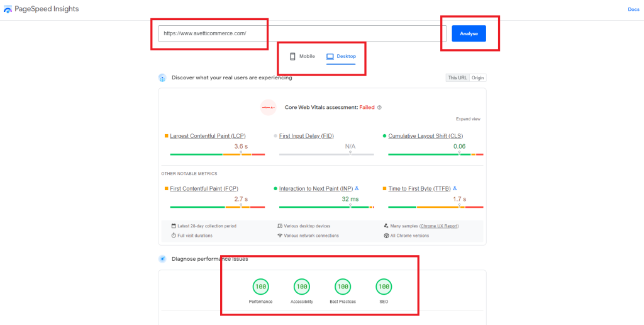Click the samples icon beside Many samples
This screenshot has height=325, width=644.
pyautogui.click(x=386, y=226)
